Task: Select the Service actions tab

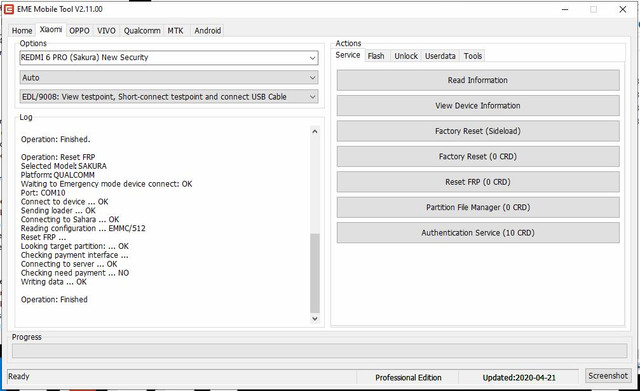Action: click(347, 55)
